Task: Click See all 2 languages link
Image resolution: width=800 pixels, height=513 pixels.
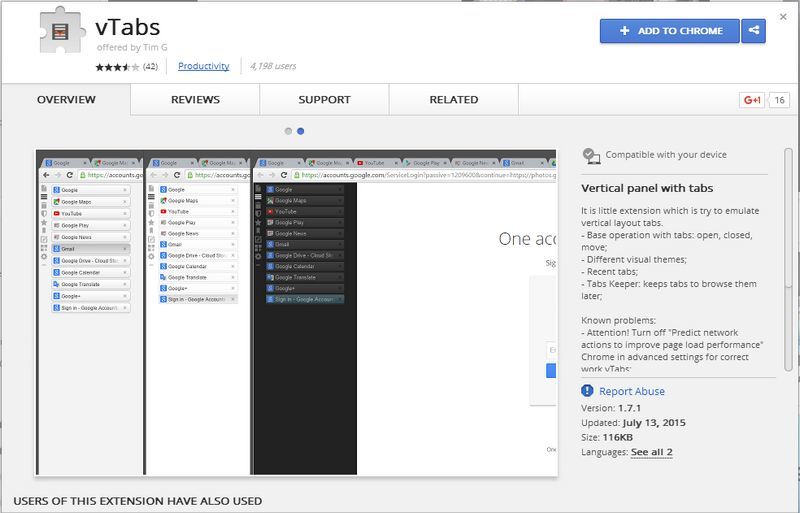Action: point(652,452)
